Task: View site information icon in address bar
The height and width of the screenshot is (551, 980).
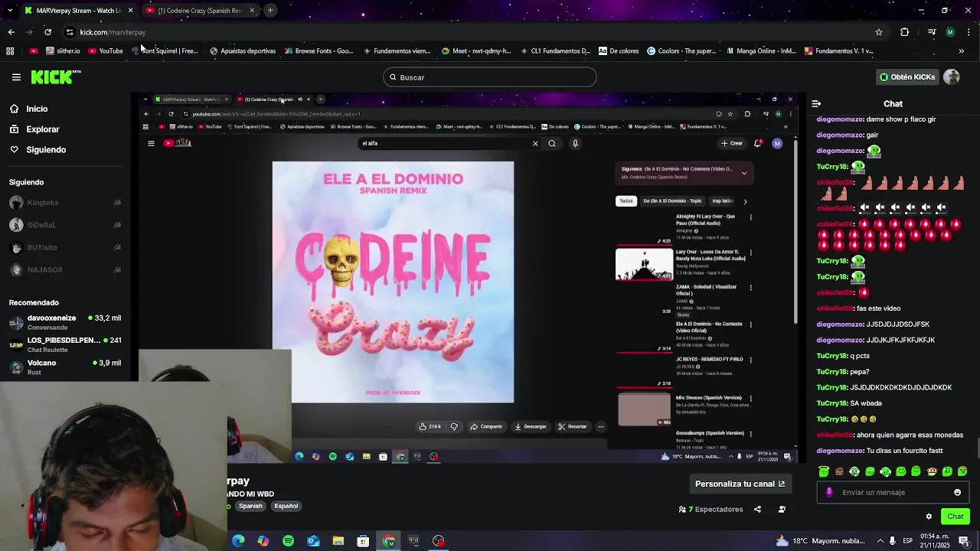Action: (x=70, y=32)
